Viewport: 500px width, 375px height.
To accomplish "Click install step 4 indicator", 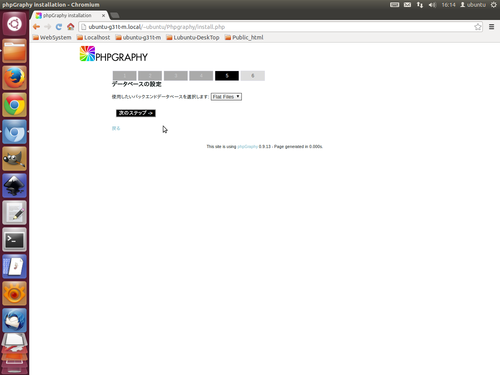I will 201,76.
